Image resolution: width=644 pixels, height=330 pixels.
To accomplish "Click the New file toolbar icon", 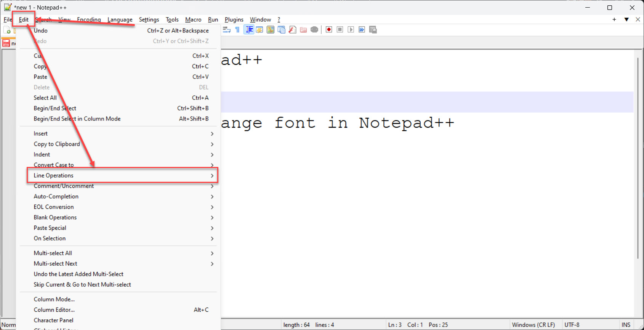I will click(x=7, y=30).
